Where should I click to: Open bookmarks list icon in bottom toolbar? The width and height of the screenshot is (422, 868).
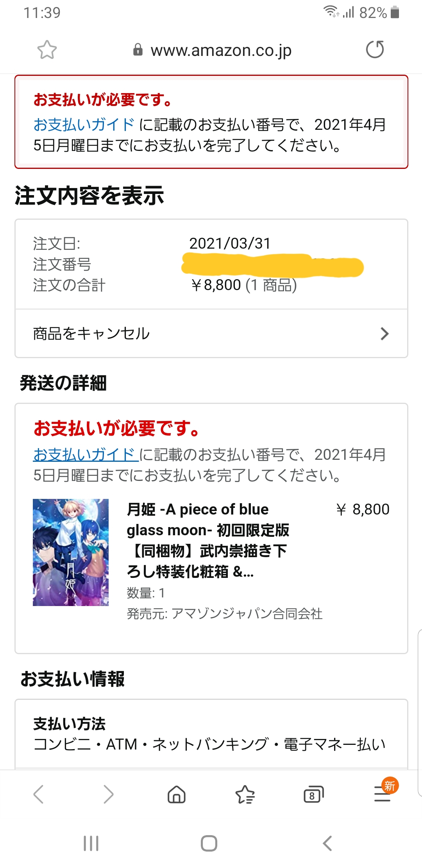[x=245, y=794]
